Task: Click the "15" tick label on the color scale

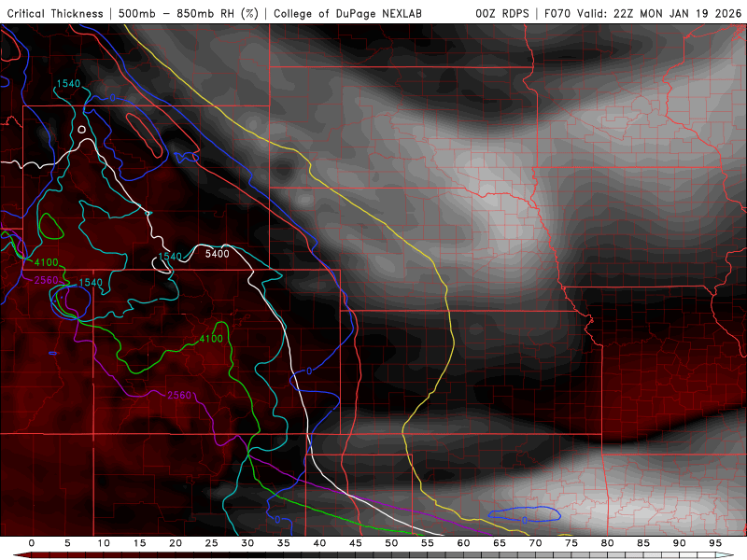Action: (x=139, y=543)
